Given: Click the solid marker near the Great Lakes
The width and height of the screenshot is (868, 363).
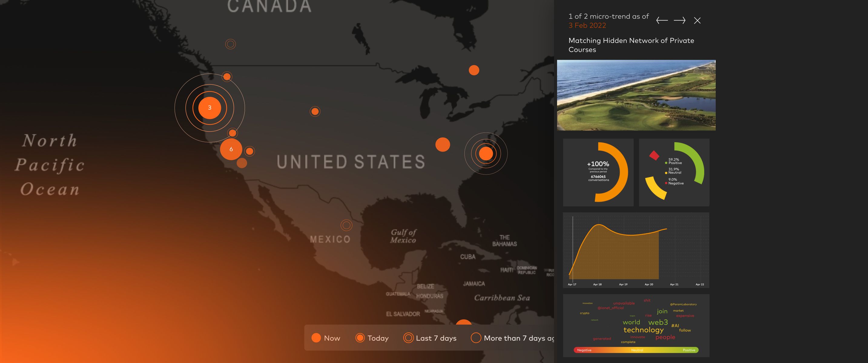Looking at the screenshot, I should (474, 70).
